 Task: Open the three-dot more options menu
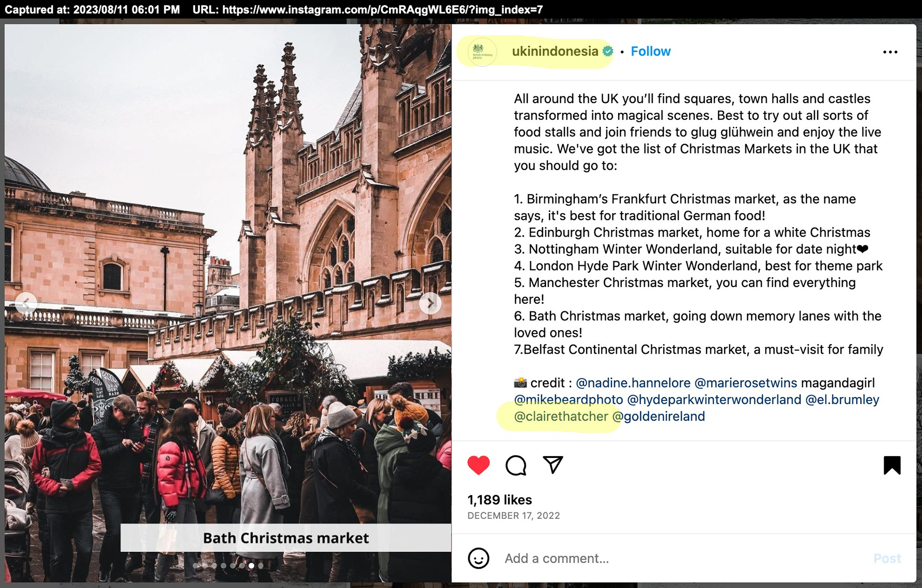point(890,52)
